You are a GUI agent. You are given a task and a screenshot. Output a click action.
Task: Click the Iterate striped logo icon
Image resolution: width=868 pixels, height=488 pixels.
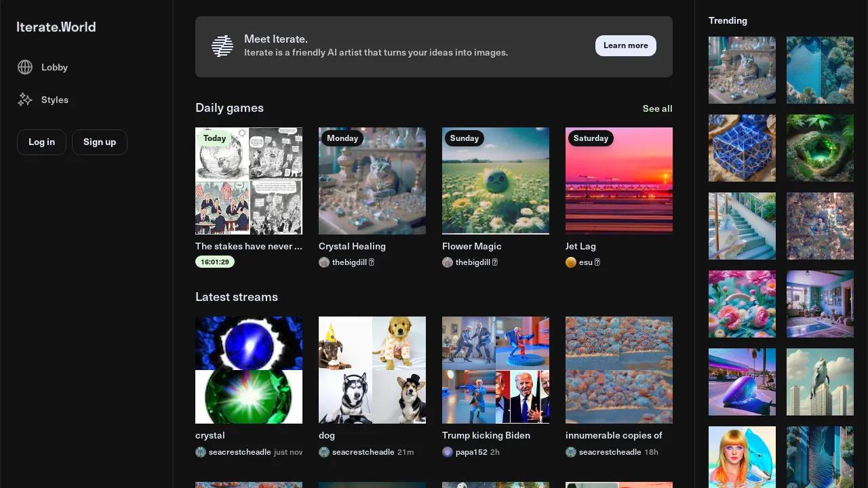(x=222, y=46)
